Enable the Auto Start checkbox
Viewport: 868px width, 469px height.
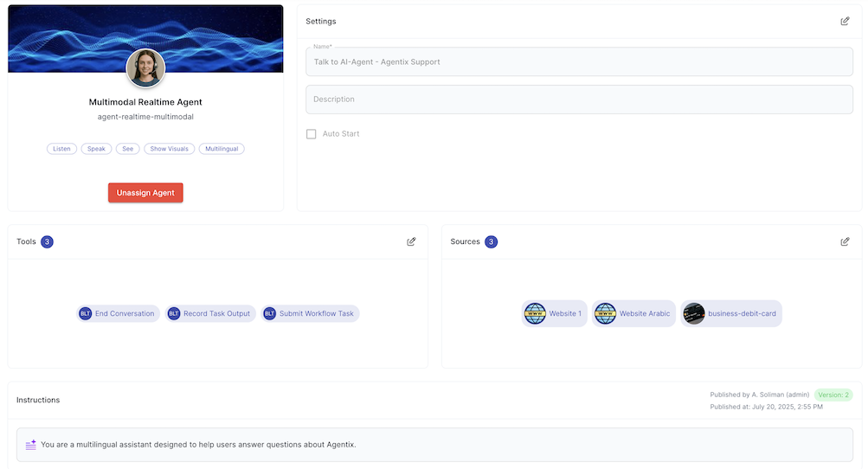pos(311,134)
